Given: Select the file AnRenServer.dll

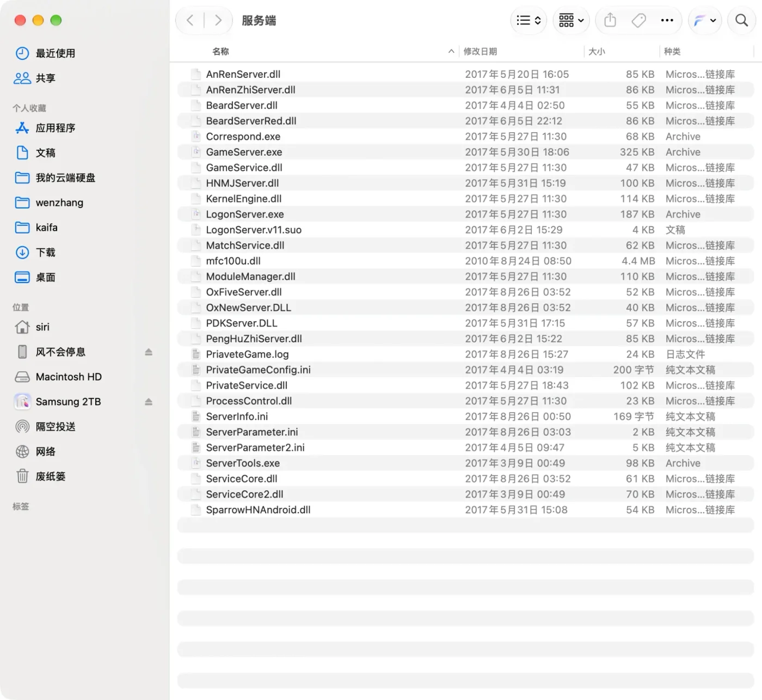Looking at the screenshot, I should click(466, 75).
